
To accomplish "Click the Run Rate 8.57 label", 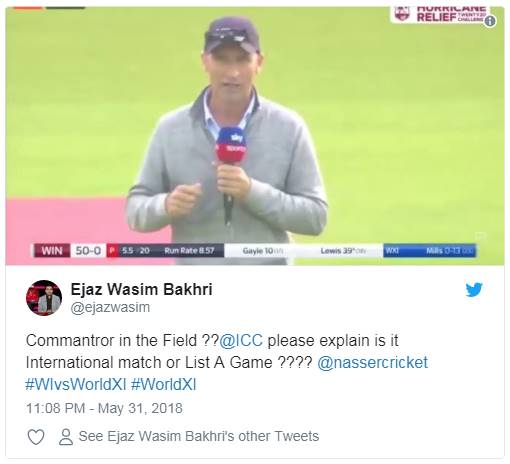I will click(x=189, y=250).
